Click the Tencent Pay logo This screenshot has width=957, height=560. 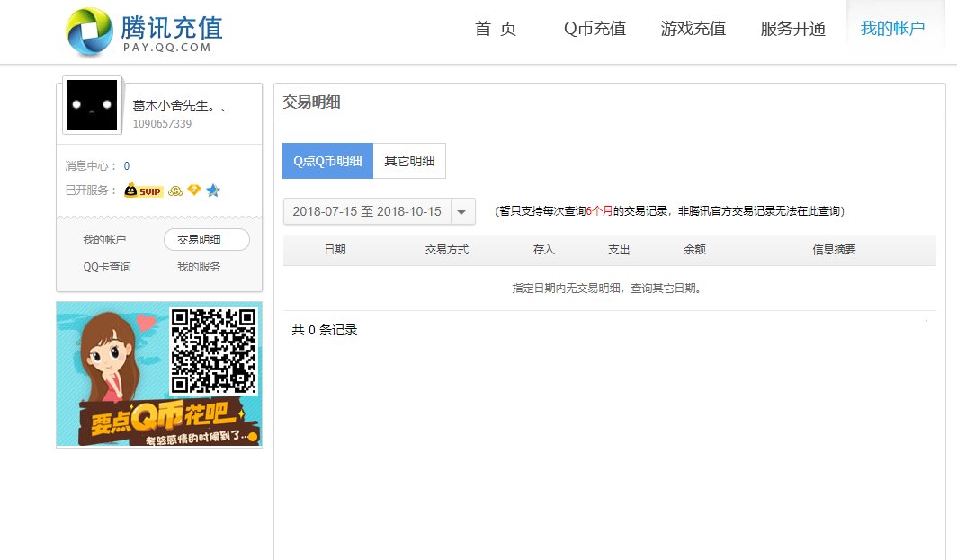[144, 31]
